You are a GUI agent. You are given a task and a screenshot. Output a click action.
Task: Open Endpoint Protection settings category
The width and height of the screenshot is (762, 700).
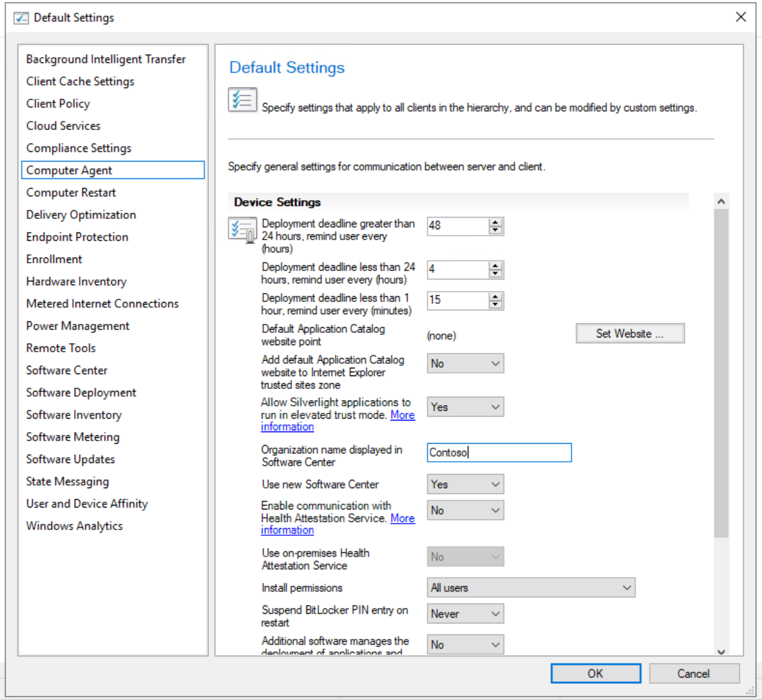(77, 237)
